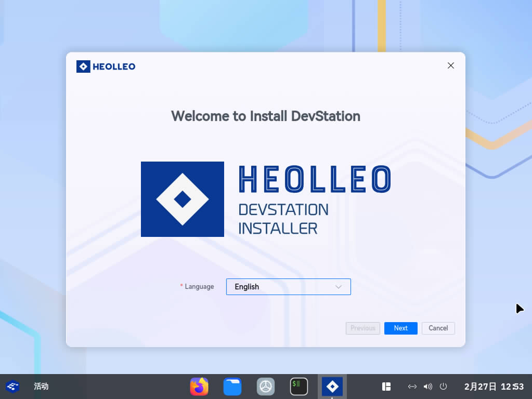Open the network status tray icon
532x399 pixels.
[x=412, y=387]
